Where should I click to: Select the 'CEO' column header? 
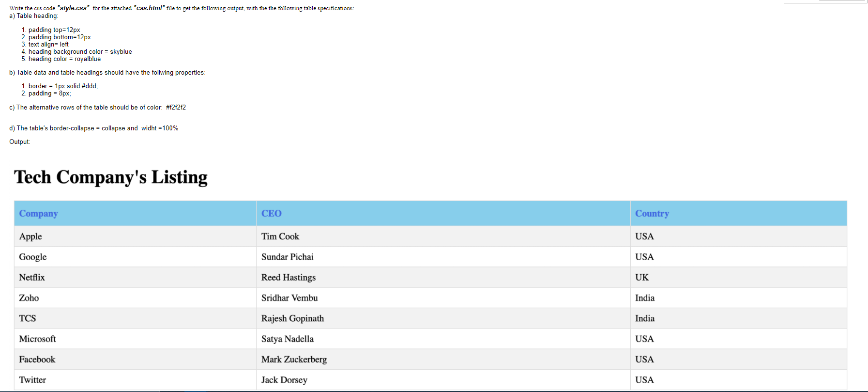coord(443,214)
